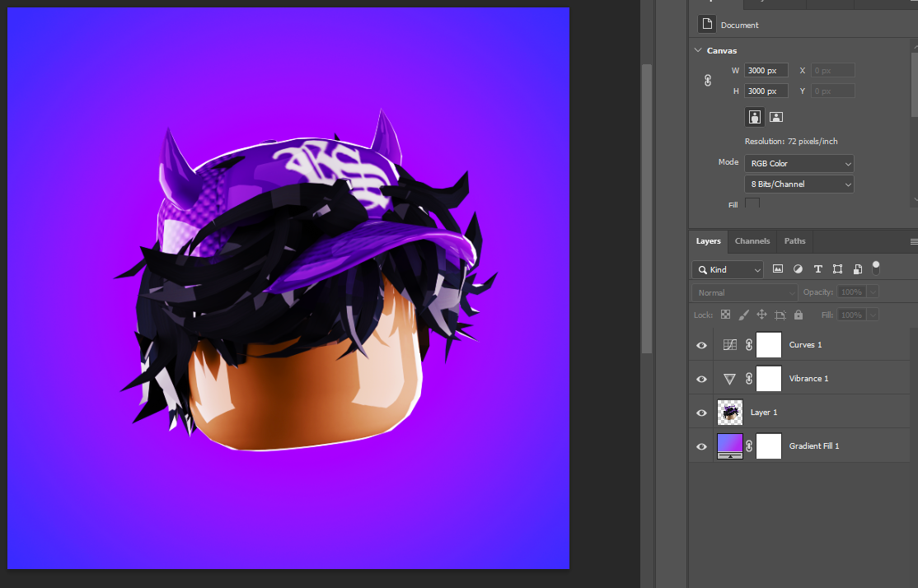Filter for adjustment layers in Layers panel
This screenshot has height=588, width=918.
(798, 268)
